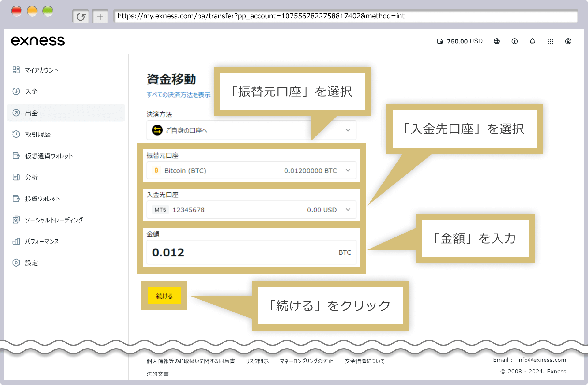Click the 投資ウォレット wallet icon

16,198
